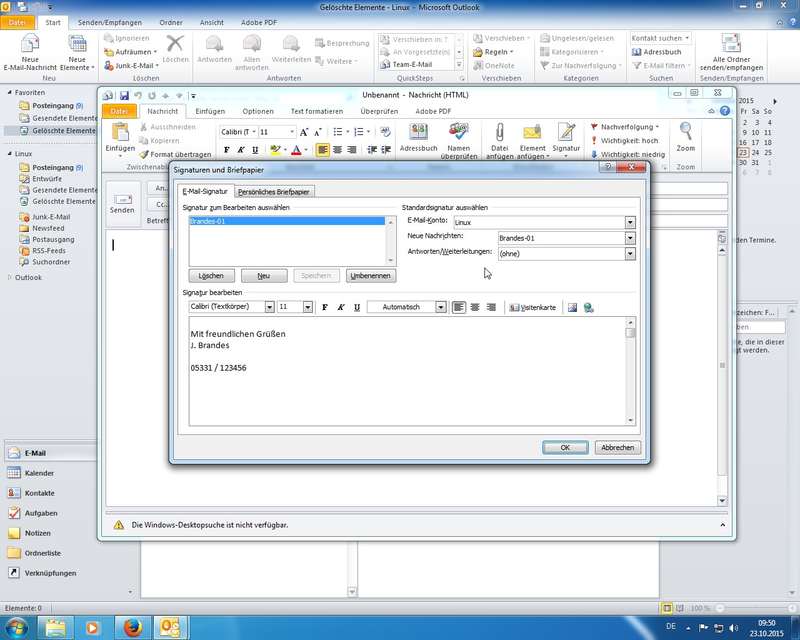Click Alle Ordner senden/empfangen icon
The height and width of the screenshot is (640, 800).
[x=731, y=52]
